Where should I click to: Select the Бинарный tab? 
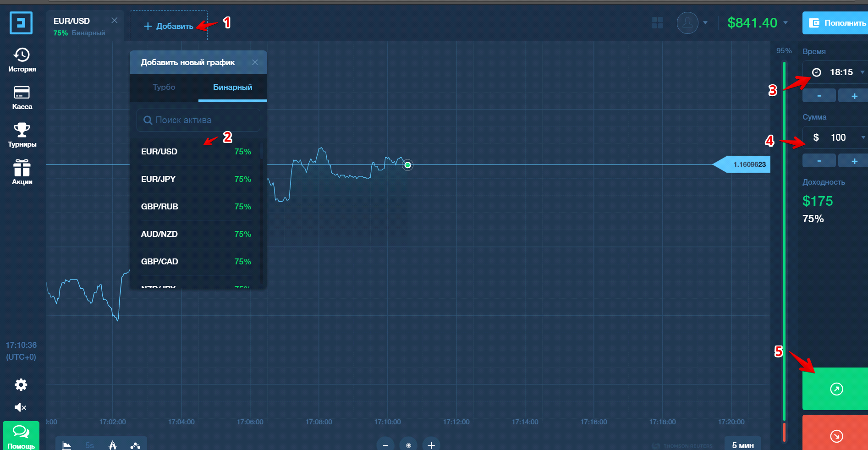pyautogui.click(x=232, y=87)
